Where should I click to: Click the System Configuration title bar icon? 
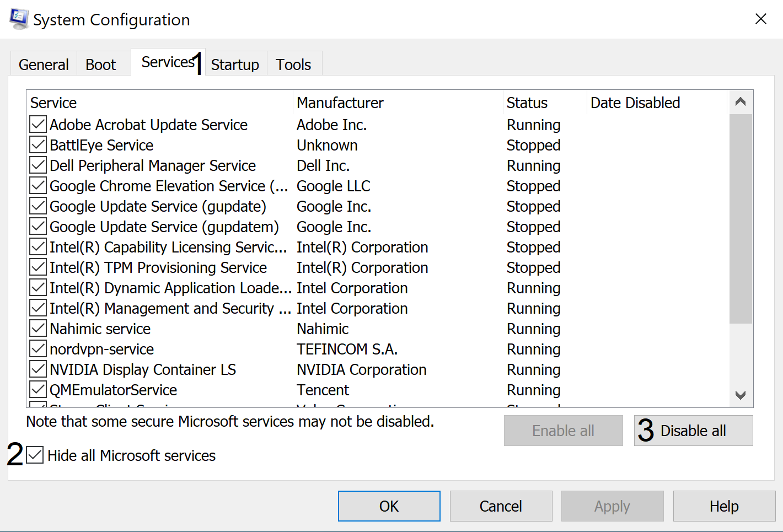click(19, 19)
